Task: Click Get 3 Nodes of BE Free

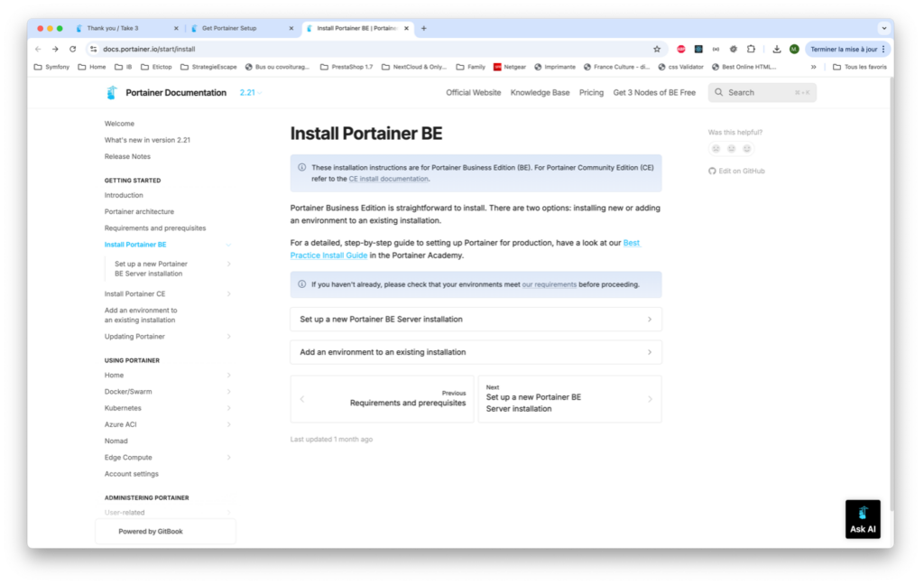Action: pos(654,93)
